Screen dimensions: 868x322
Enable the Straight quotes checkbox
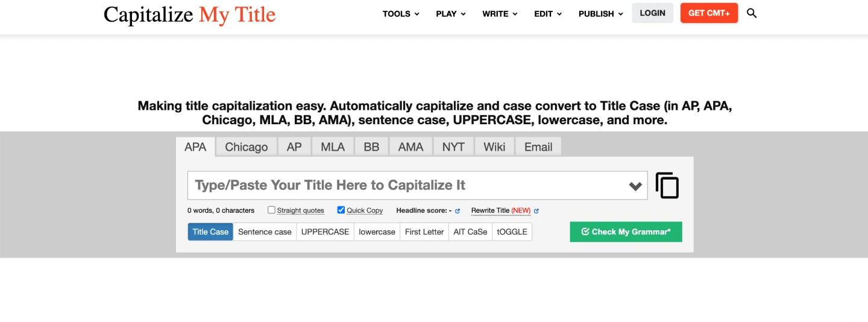coord(271,210)
